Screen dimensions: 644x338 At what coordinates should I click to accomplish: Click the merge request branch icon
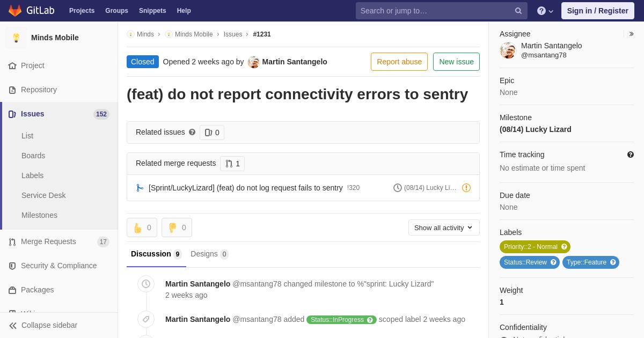[140, 188]
